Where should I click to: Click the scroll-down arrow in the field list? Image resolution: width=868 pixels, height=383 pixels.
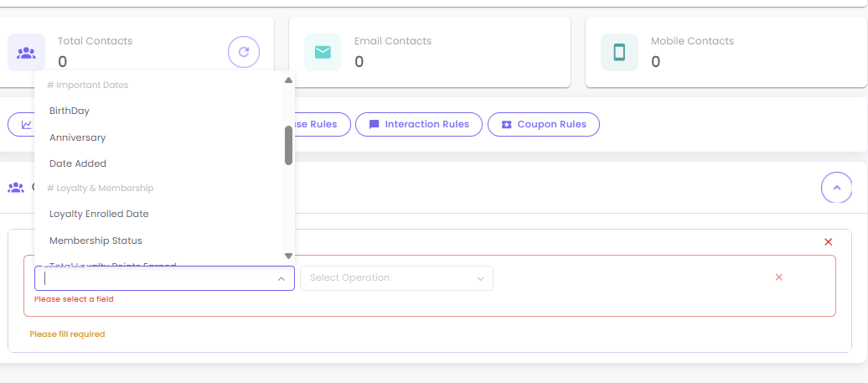point(288,256)
